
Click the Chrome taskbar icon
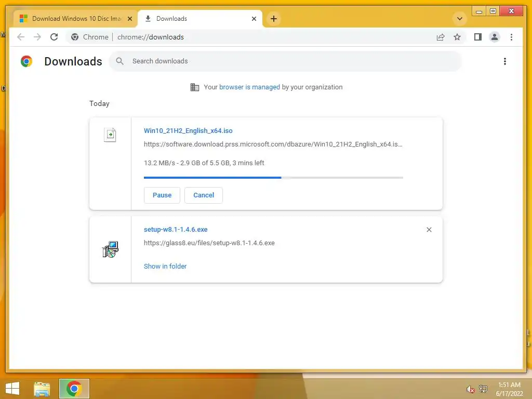[74, 389]
